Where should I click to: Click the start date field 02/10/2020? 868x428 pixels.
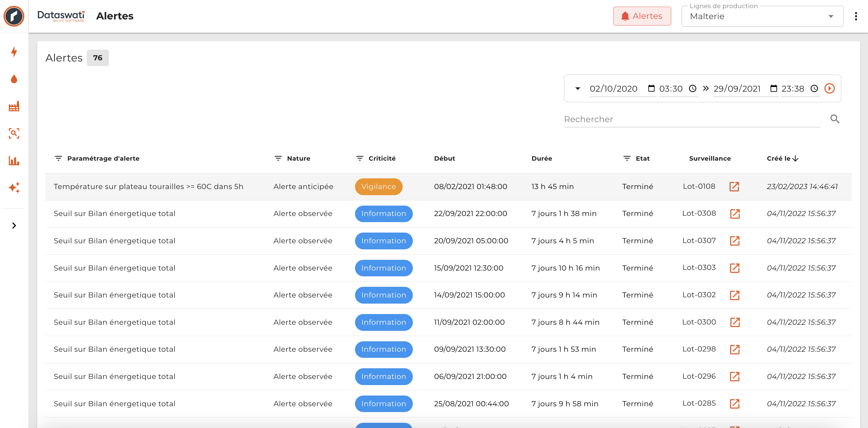point(614,88)
